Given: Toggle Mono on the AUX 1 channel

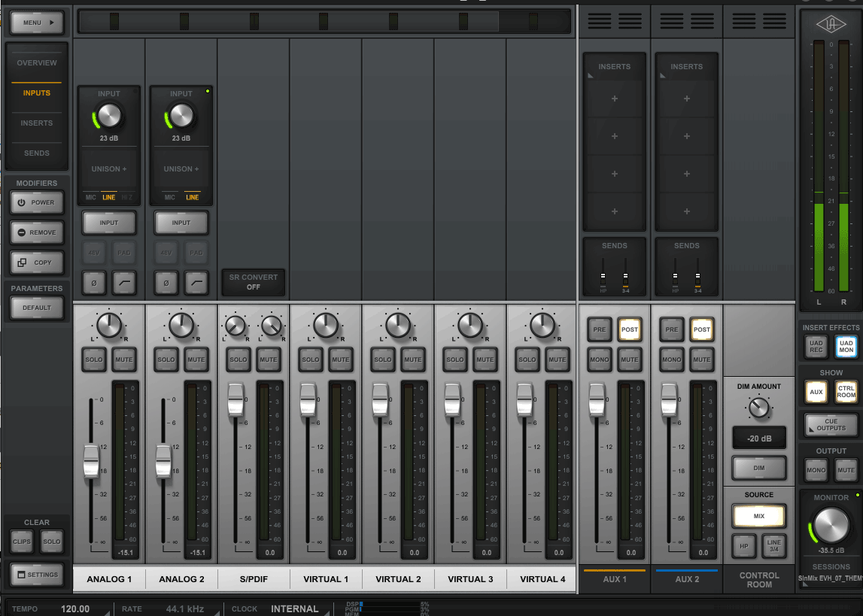Looking at the screenshot, I should (600, 360).
